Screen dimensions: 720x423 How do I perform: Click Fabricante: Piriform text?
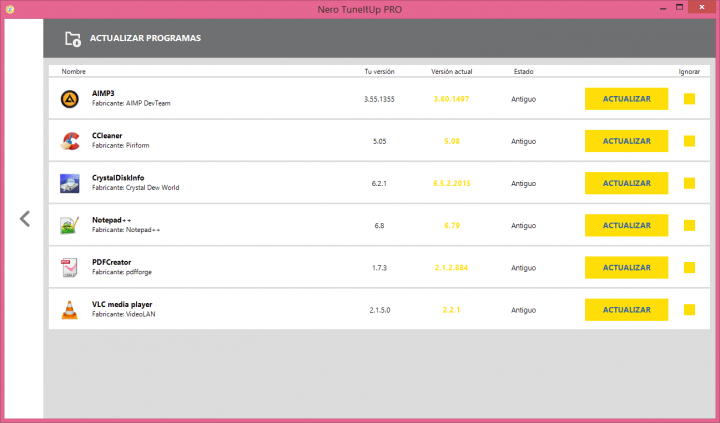[121, 146]
